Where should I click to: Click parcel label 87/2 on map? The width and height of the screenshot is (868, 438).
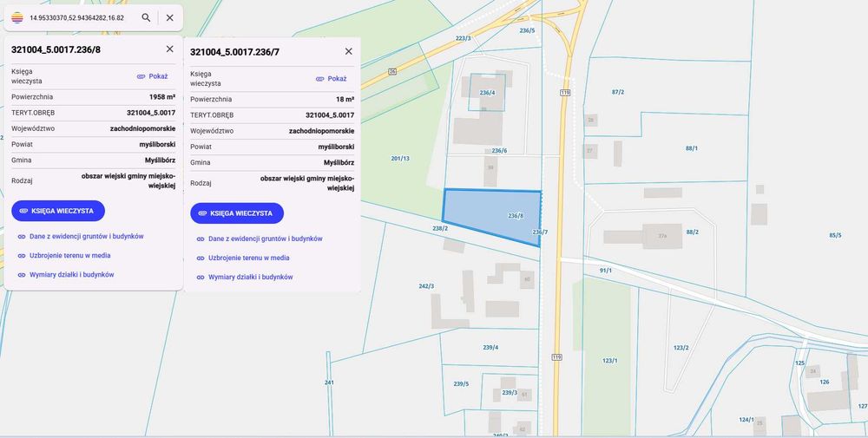(618, 92)
